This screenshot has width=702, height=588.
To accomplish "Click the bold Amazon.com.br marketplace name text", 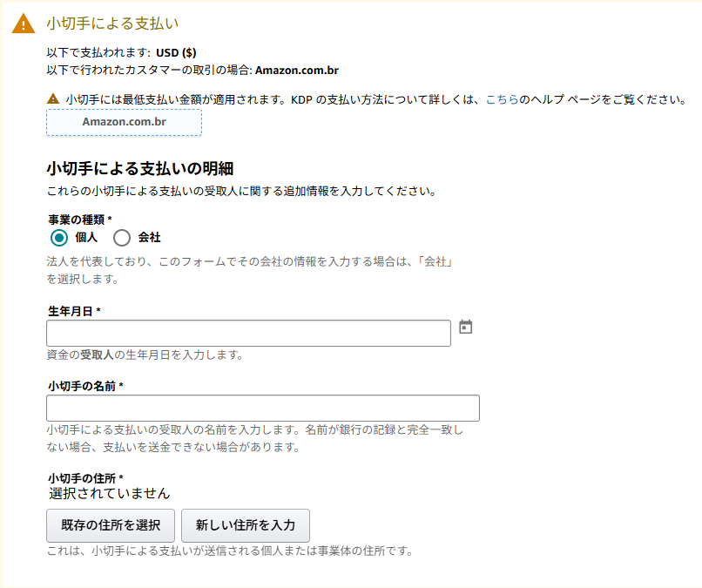I will (x=297, y=71).
